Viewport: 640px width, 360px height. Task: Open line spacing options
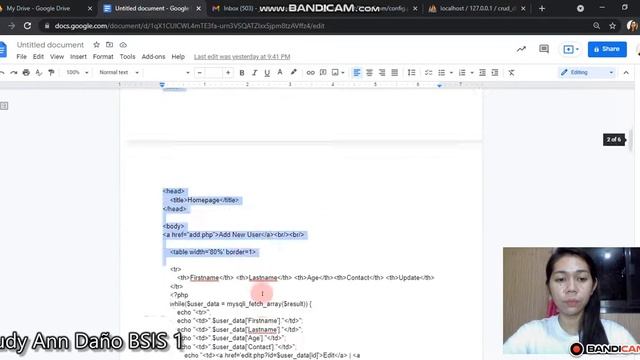(411, 73)
